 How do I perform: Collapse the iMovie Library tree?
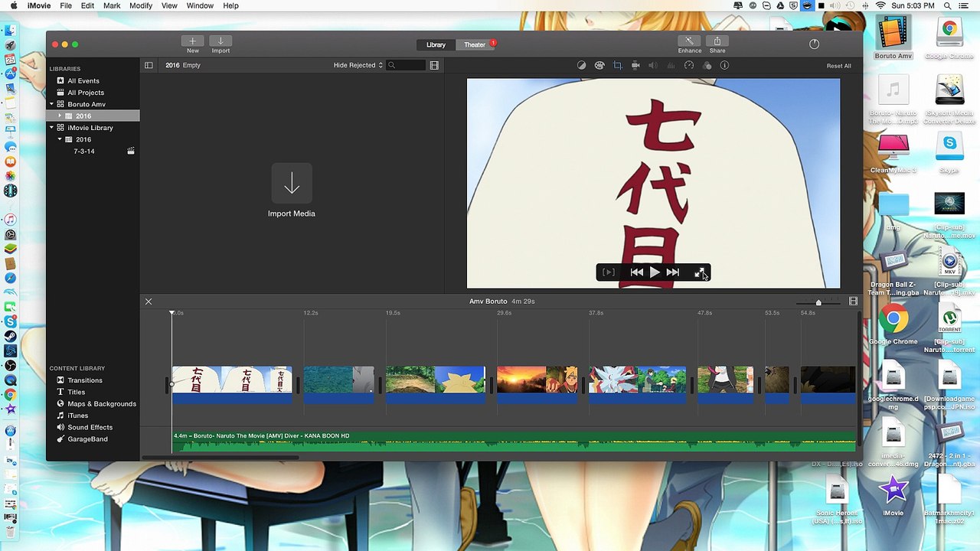click(x=52, y=128)
